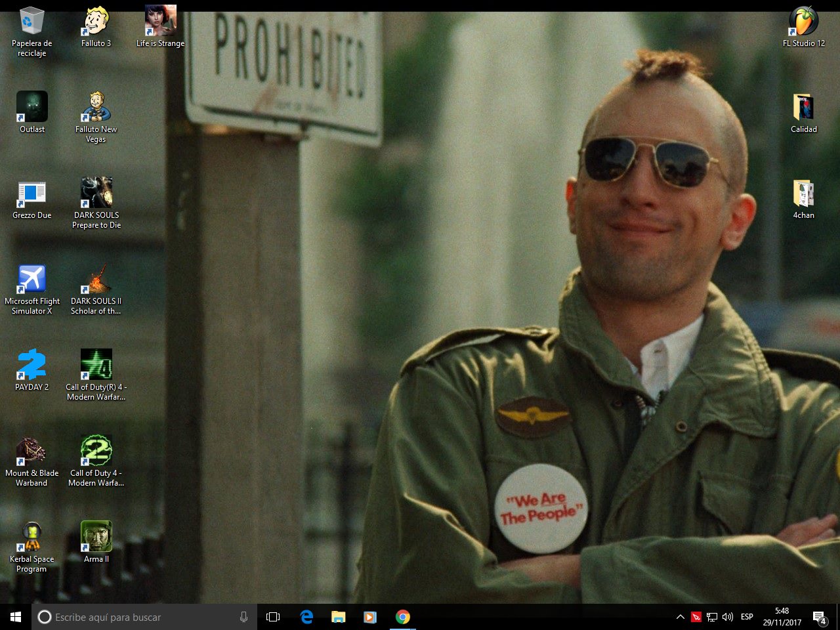Viewport: 840px width, 630px height.
Task: Open the Windows Start menu
Action: click(x=16, y=617)
